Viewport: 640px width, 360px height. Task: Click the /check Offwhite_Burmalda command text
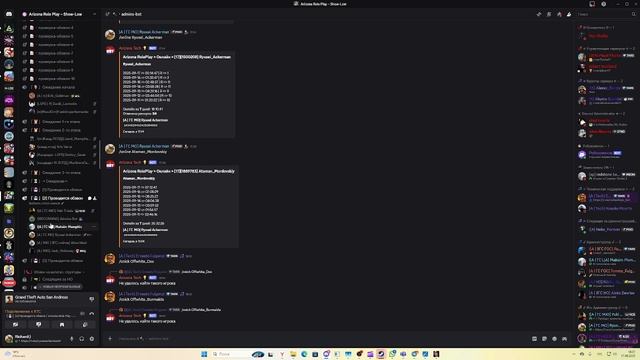[141, 299]
